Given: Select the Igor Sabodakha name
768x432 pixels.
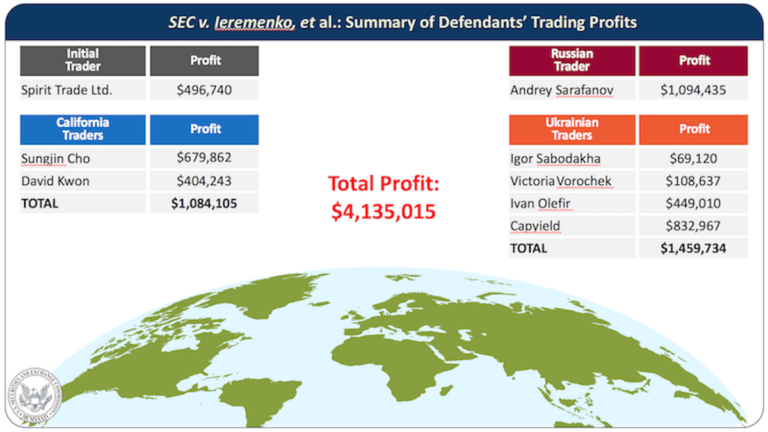Looking at the screenshot, I should (555, 159).
